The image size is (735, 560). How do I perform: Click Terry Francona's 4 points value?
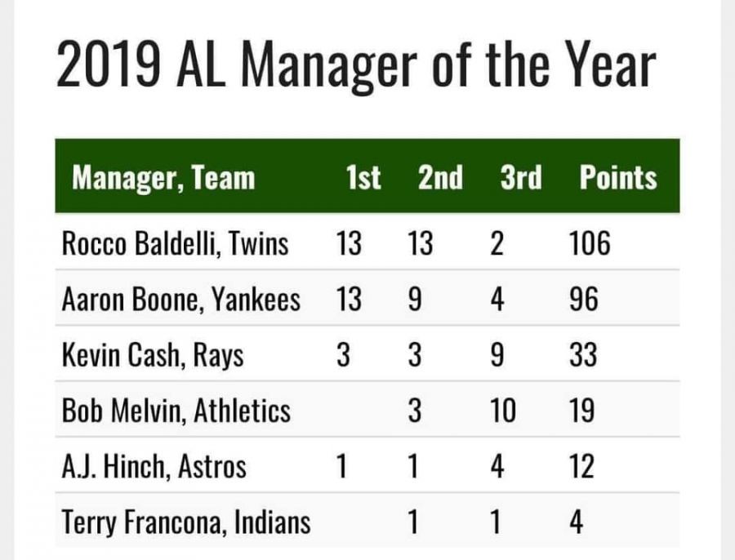[577, 523]
